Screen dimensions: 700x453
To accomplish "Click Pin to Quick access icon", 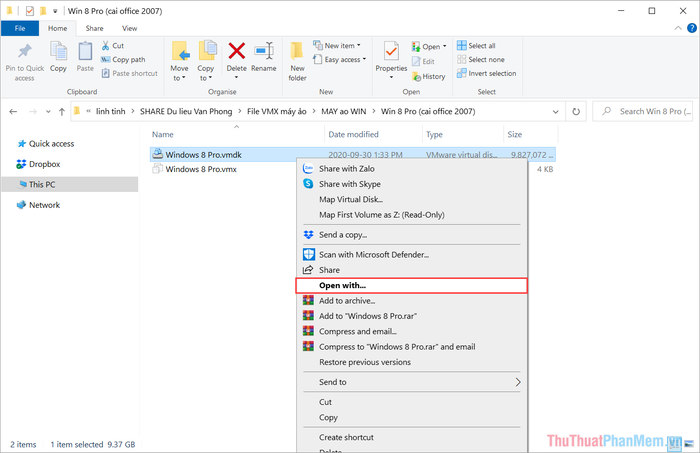I will [x=25, y=51].
